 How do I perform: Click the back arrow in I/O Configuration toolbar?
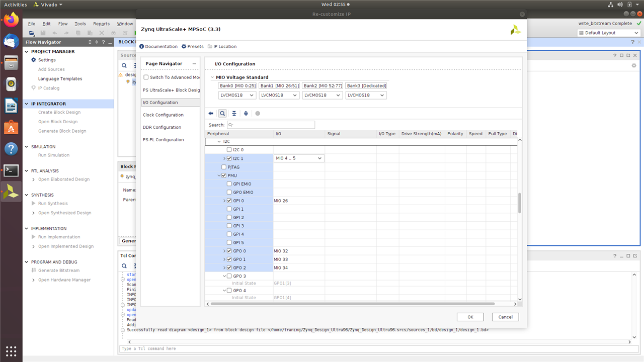pyautogui.click(x=211, y=114)
